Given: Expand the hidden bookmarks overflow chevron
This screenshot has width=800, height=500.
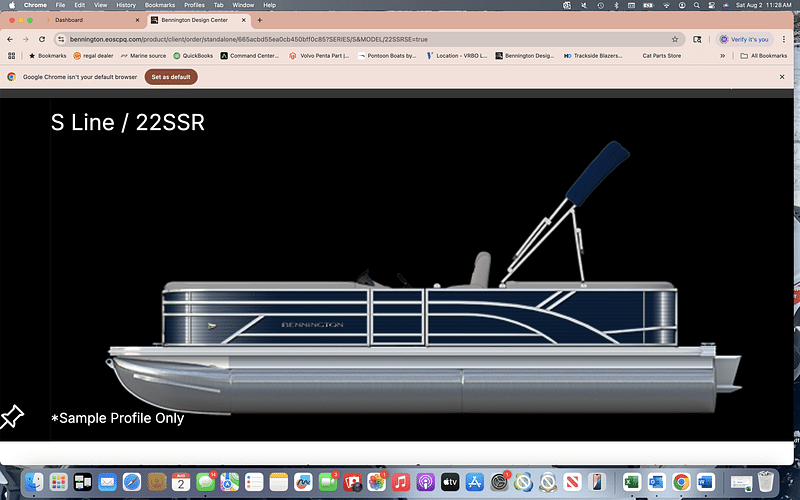Looking at the screenshot, I should (x=722, y=56).
